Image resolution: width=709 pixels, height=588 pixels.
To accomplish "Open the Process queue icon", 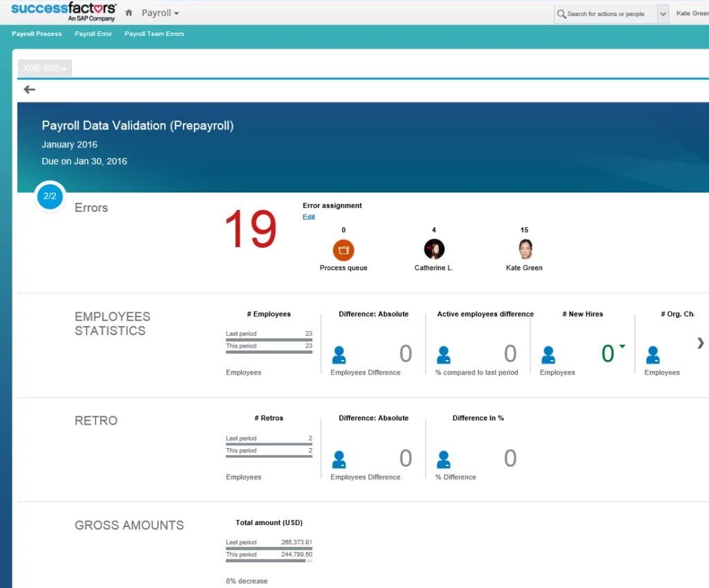I will [343, 249].
